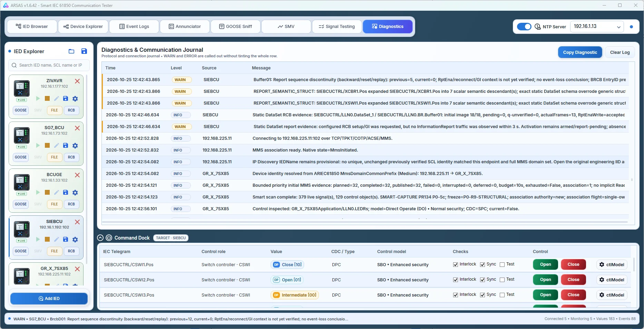
Task: Send Close command for CSWI3.Pos
Action: [x=573, y=295]
